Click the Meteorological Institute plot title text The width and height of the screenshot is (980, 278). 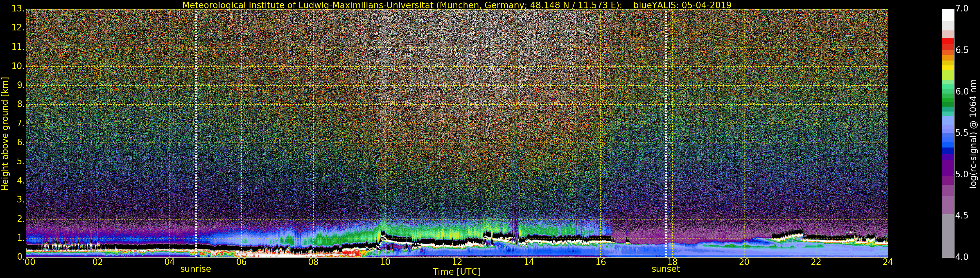click(402, 5)
